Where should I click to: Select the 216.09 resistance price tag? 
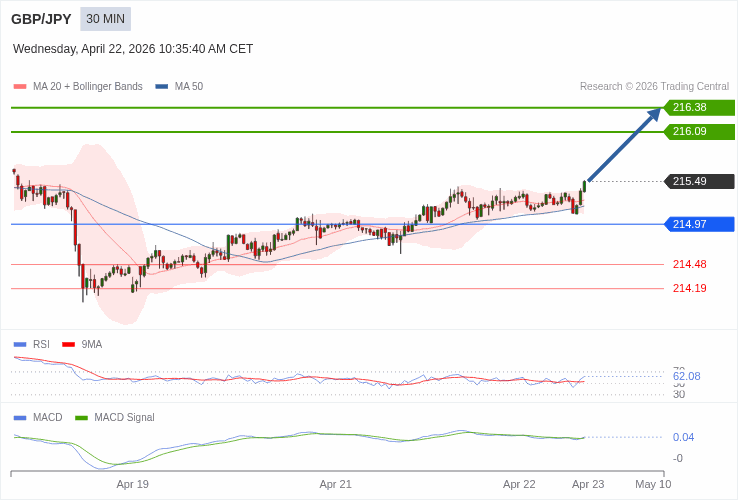(x=699, y=131)
